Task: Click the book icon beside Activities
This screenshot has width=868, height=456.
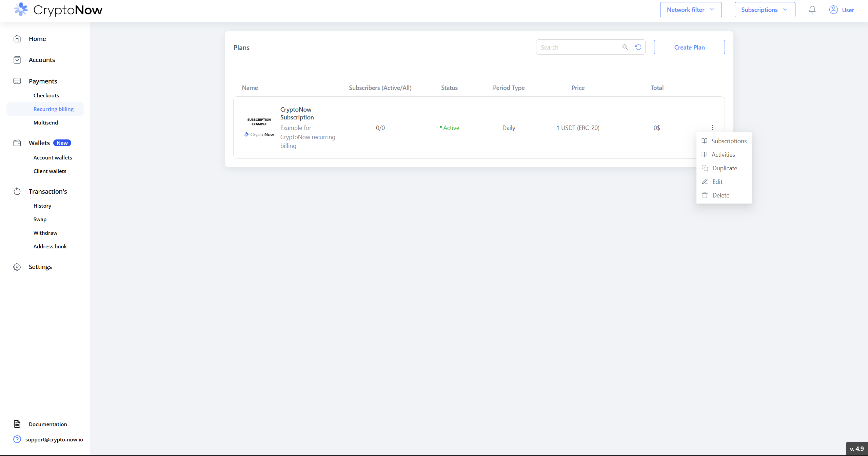Action: 704,154
